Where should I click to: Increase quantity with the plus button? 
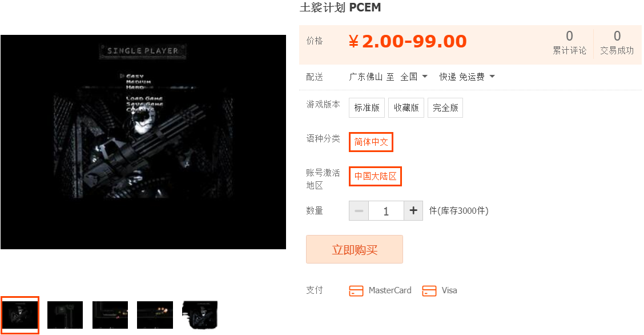(413, 211)
